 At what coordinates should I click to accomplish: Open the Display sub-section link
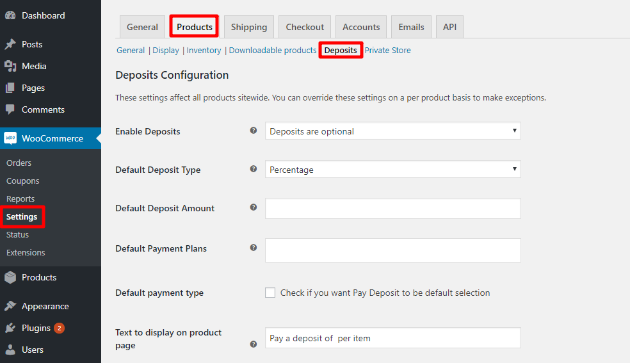point(166,50)
